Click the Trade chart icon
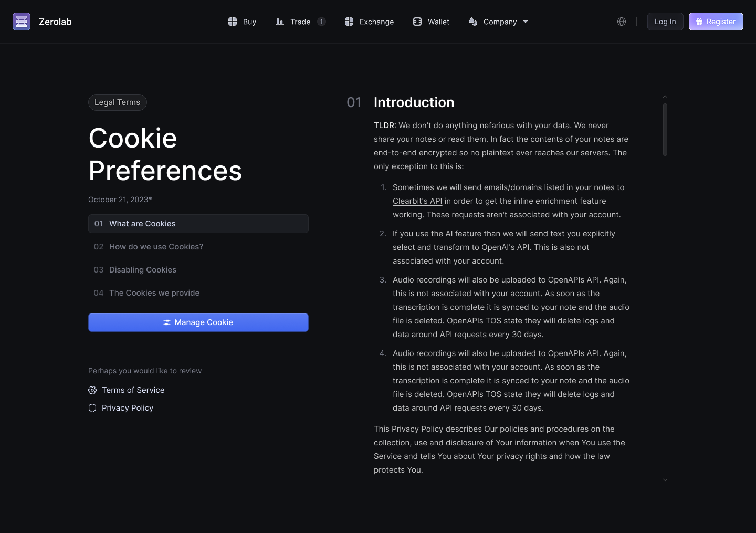The width and height of the screenshot is (756, 533). (x=280, y=22)
